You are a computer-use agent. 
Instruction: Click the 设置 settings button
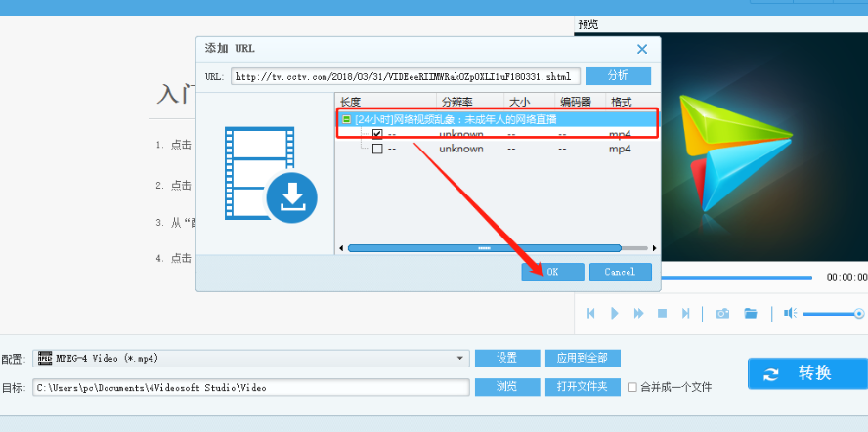(507, 359)
